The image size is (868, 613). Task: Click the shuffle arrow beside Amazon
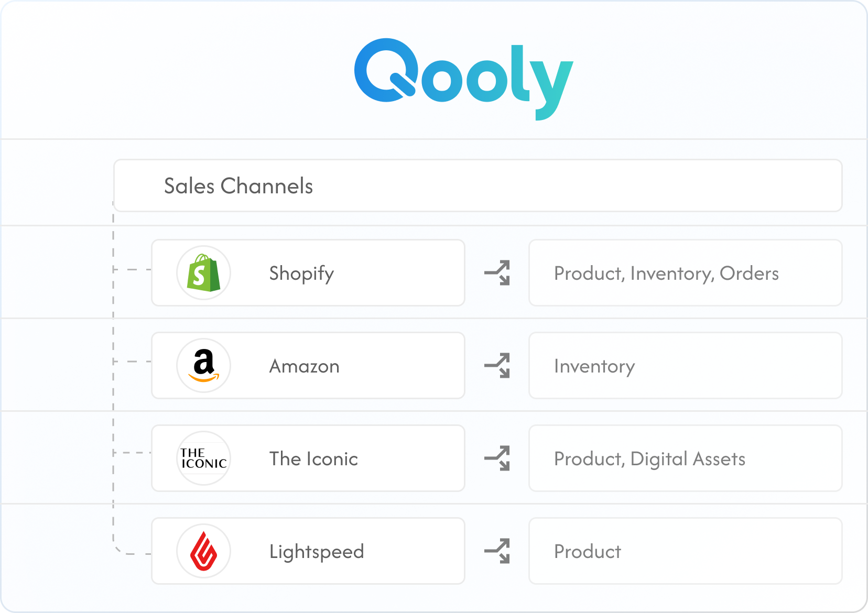coord(497,366)
